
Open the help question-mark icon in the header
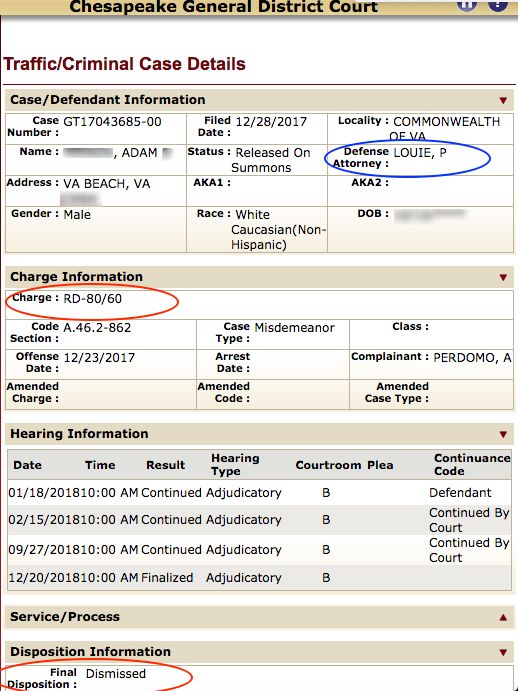coord(498,4)
